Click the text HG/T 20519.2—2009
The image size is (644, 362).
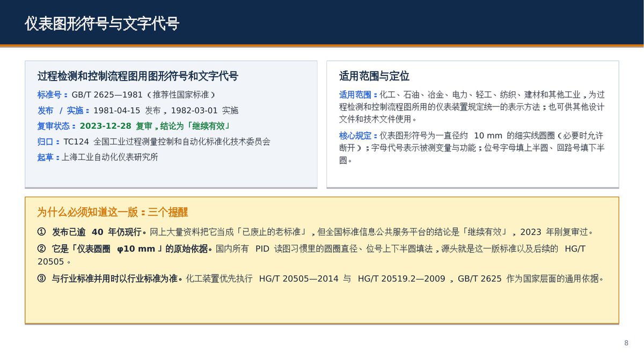(x=402, y=279)
